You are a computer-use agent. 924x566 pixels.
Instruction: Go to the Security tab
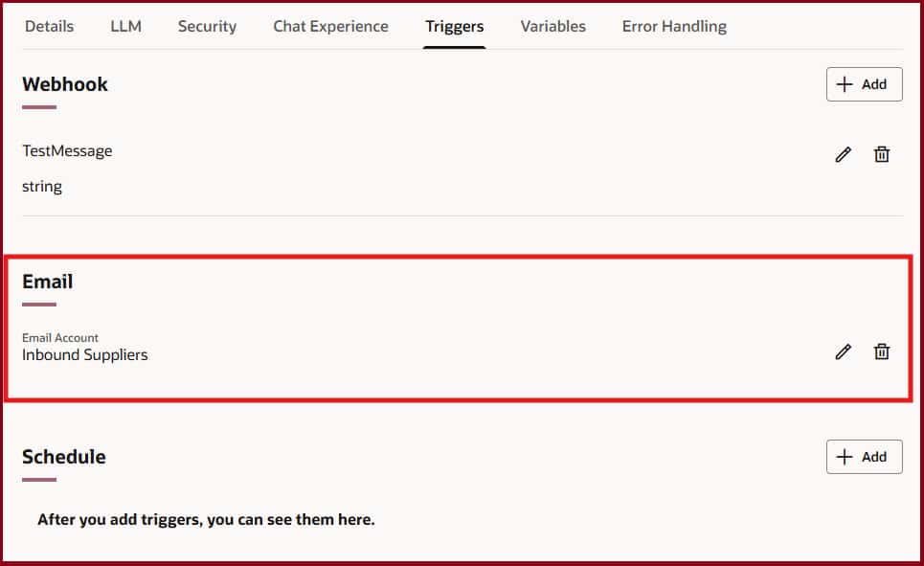coord(207,26)
